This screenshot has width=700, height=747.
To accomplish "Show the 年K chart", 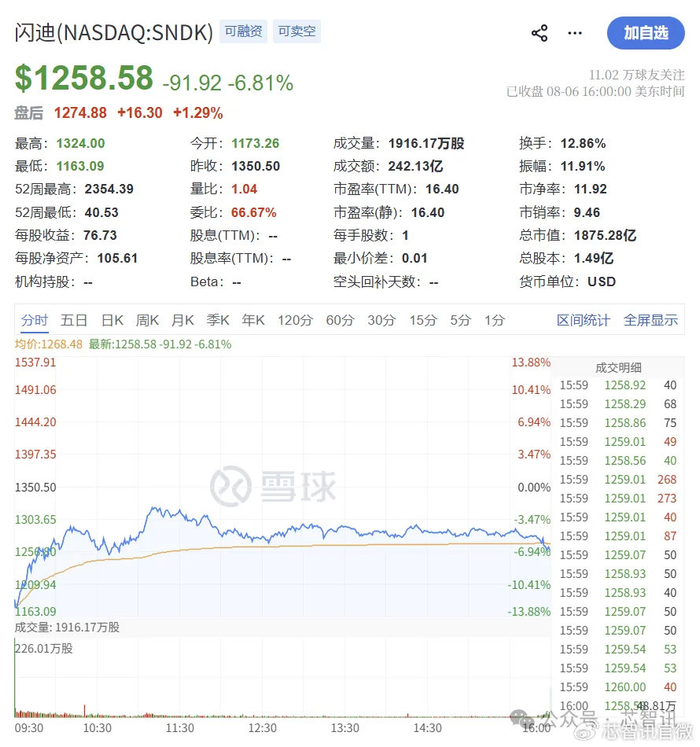I will 253,320.
